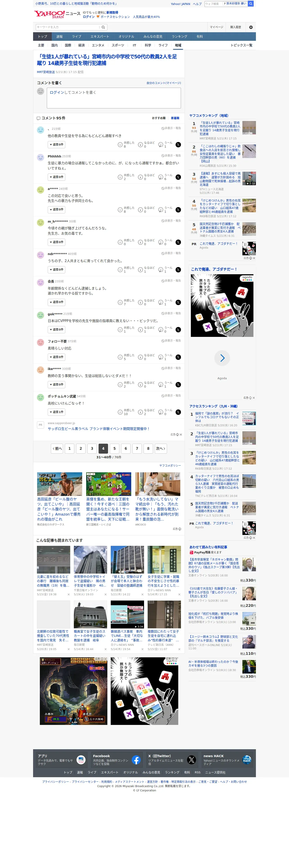
Task: Click 共感した icon on a***** comment
Action: point(120,210)
